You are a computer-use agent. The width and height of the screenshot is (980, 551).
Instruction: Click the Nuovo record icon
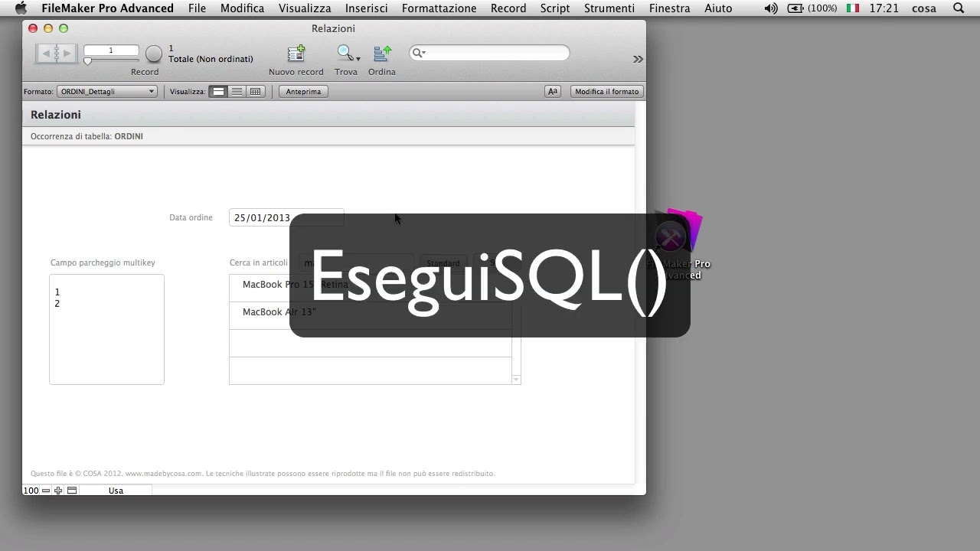[x=296, y=54]
